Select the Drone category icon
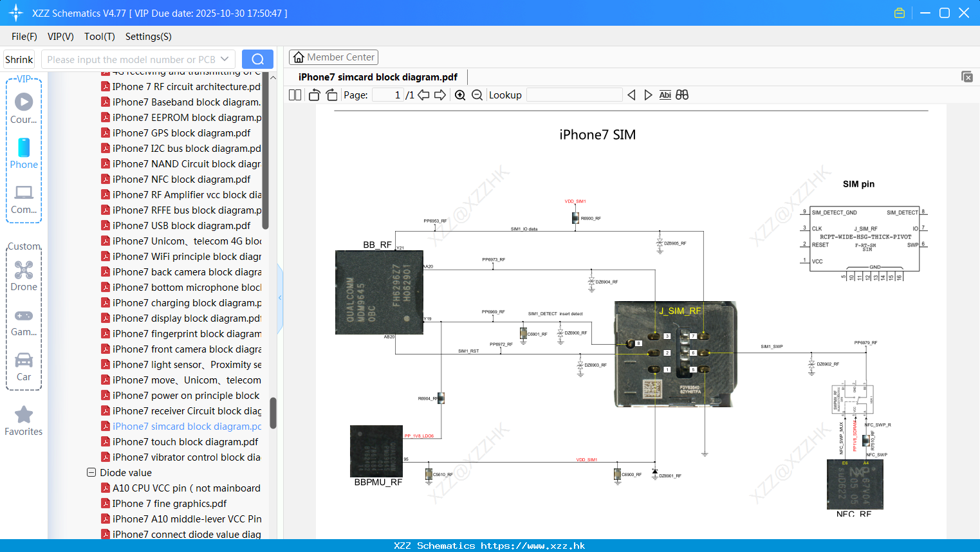 click(x=24, y=276)
